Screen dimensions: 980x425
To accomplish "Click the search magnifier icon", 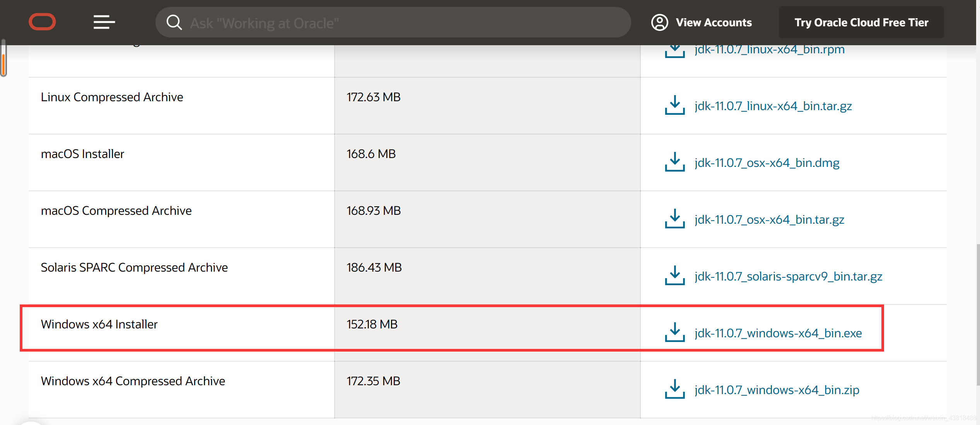I will coord(174,22).
